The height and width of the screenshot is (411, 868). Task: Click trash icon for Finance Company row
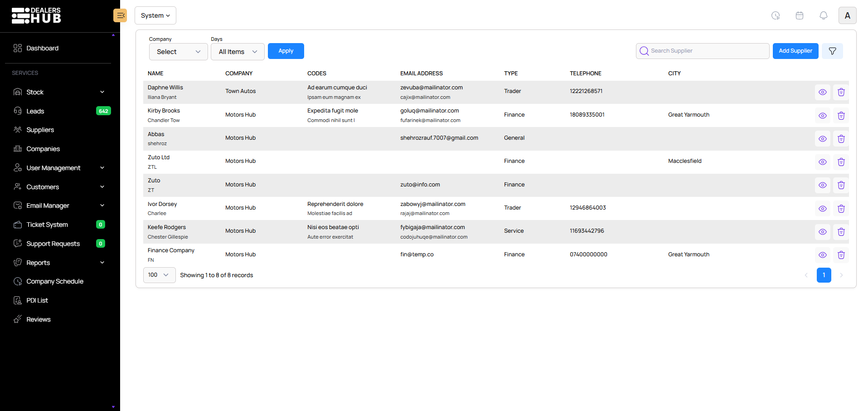pos(841,255)
